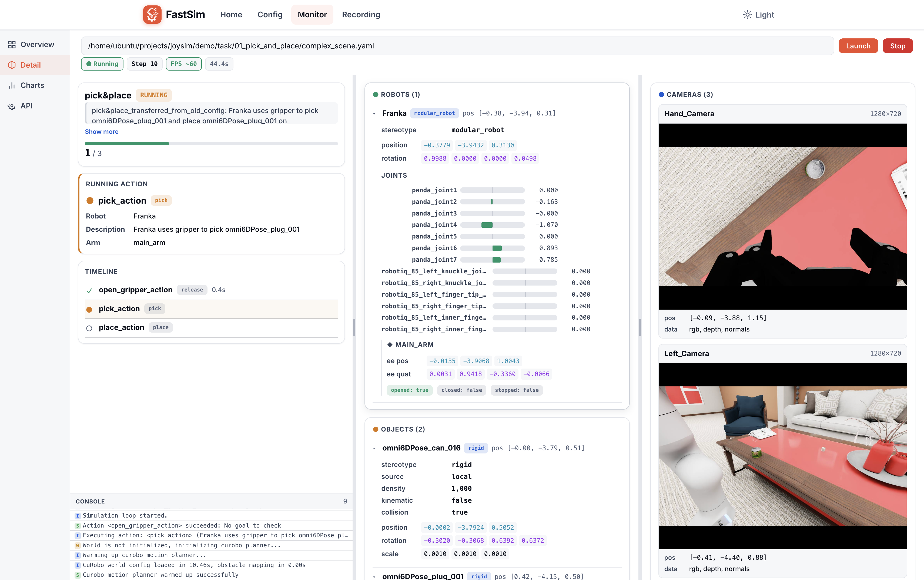Viewport: 924px width, 580px height.
Task: Click the release tag on open_gripper_action
Action: 192,290
